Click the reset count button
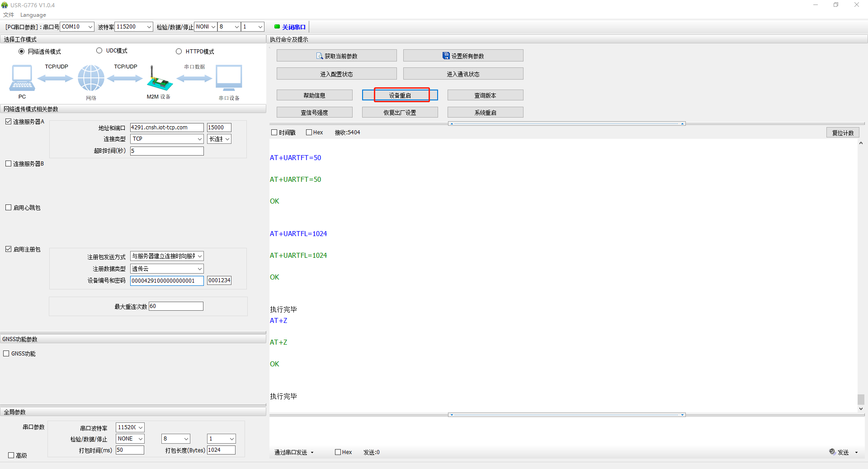The height and width of the screenshot is (469, 868). coord(842,133)
